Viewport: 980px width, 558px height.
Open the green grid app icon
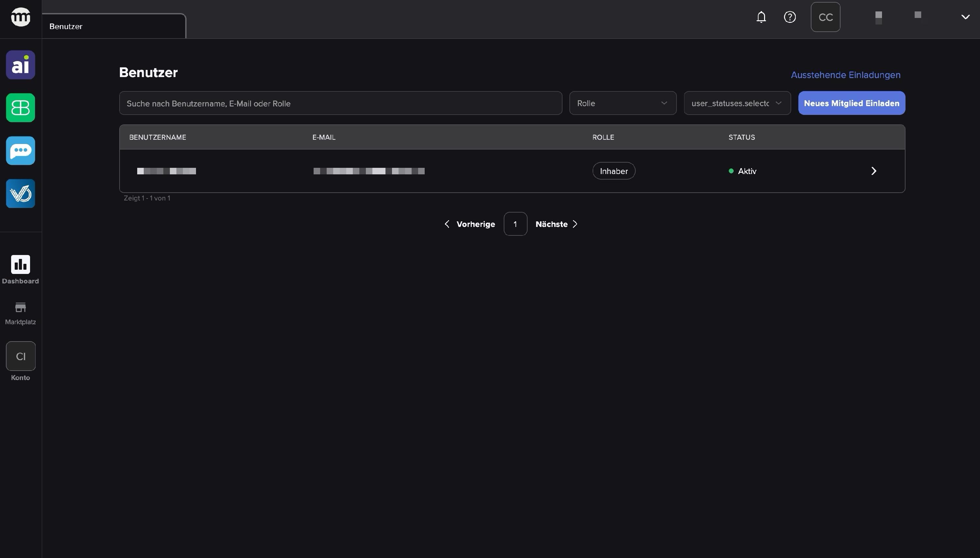tap(20, 108)
